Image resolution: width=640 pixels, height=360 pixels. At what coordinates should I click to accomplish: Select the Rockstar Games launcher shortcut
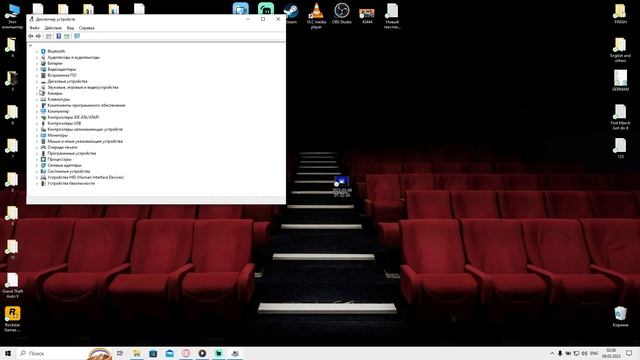tap(12, 319)
